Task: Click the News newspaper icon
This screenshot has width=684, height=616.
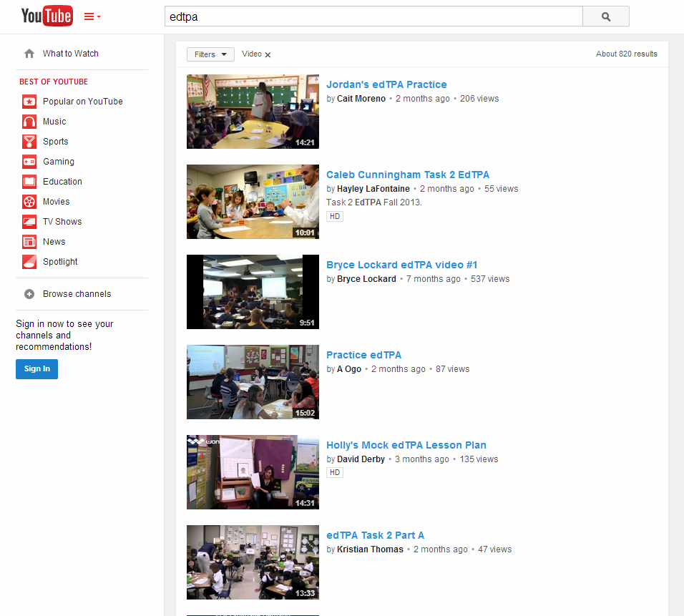Action: [29, 242]
